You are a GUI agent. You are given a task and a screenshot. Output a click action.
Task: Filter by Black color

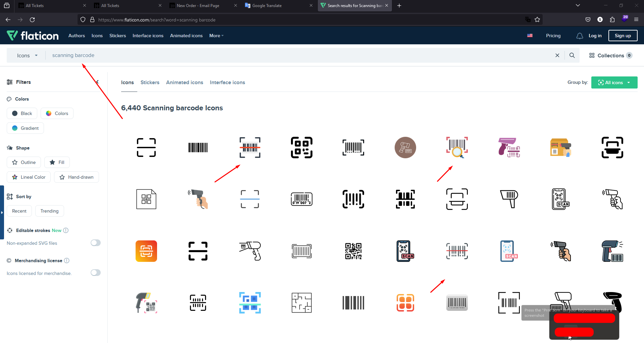coord(22,113)
